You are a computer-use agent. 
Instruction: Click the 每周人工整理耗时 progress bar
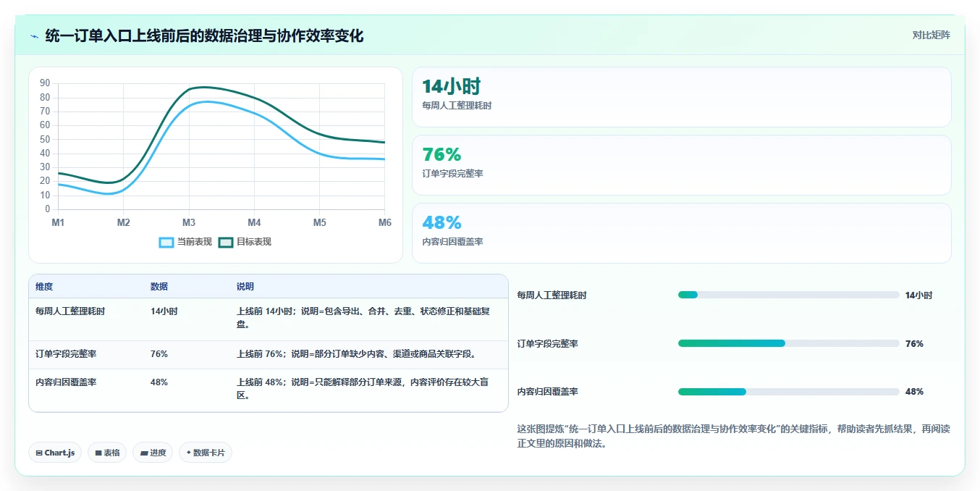pyautogui.click(x=789, y=295)
